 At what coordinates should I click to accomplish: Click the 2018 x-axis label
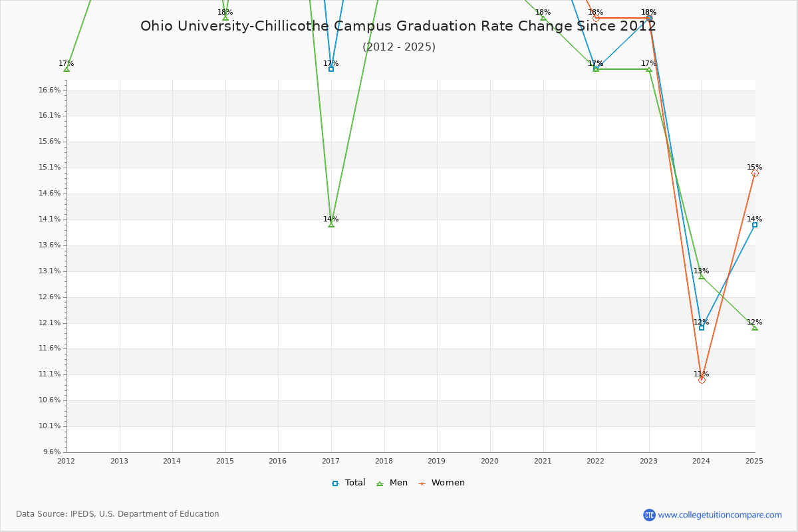pyautogui.click(x=384, y=461)
